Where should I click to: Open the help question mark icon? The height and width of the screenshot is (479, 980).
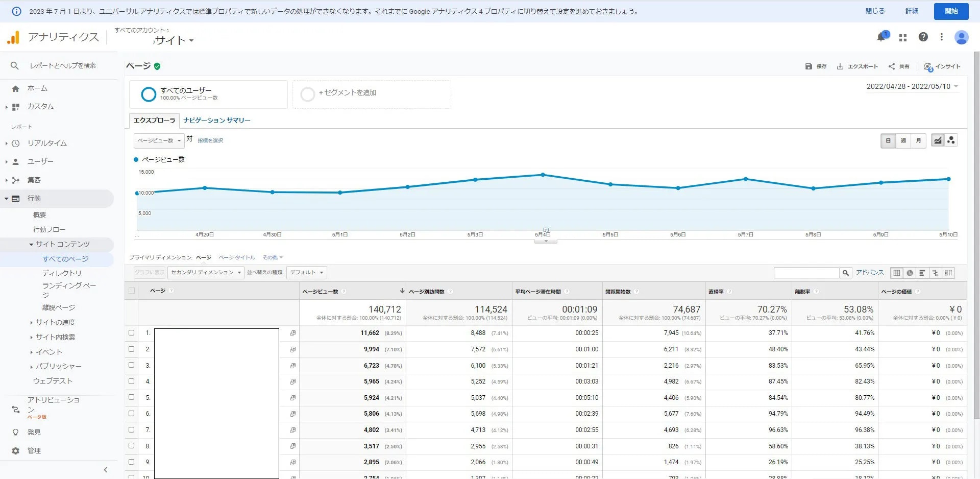pyautogui.click(x=923, y=37)
